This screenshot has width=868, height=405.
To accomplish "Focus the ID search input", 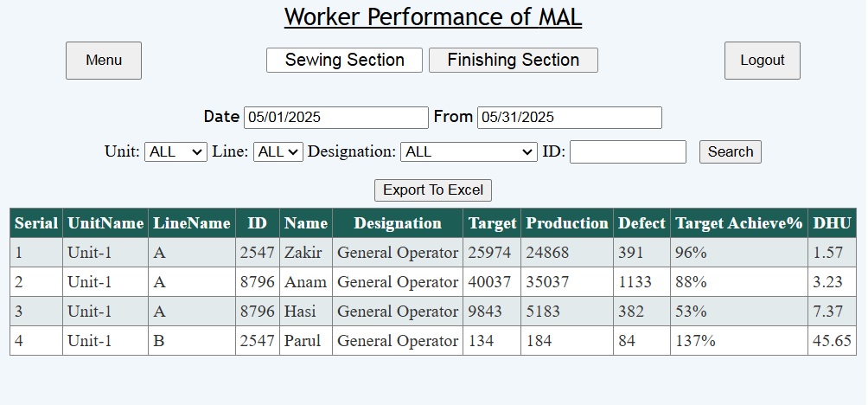I will (x=628, y=151).
